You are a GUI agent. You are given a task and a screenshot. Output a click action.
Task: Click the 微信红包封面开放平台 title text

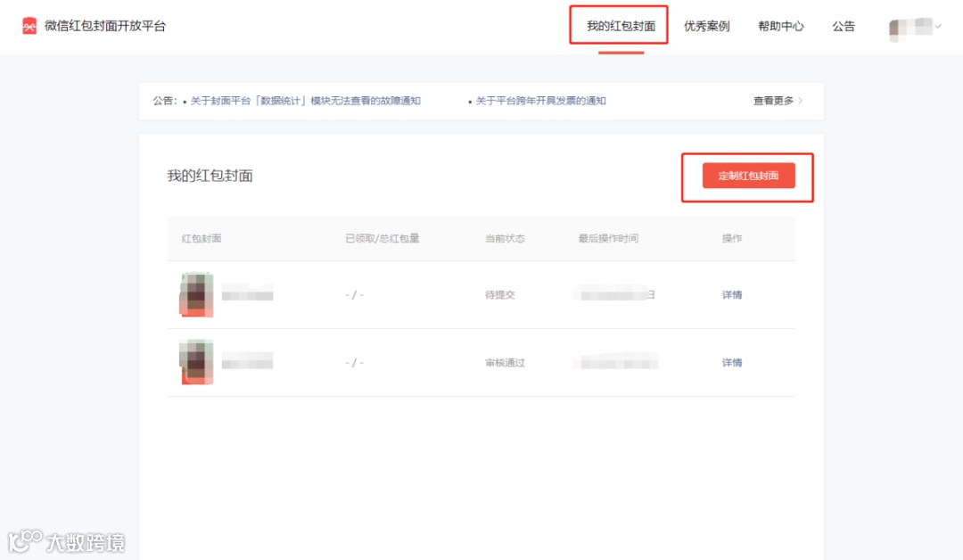(x=105, y=26)
